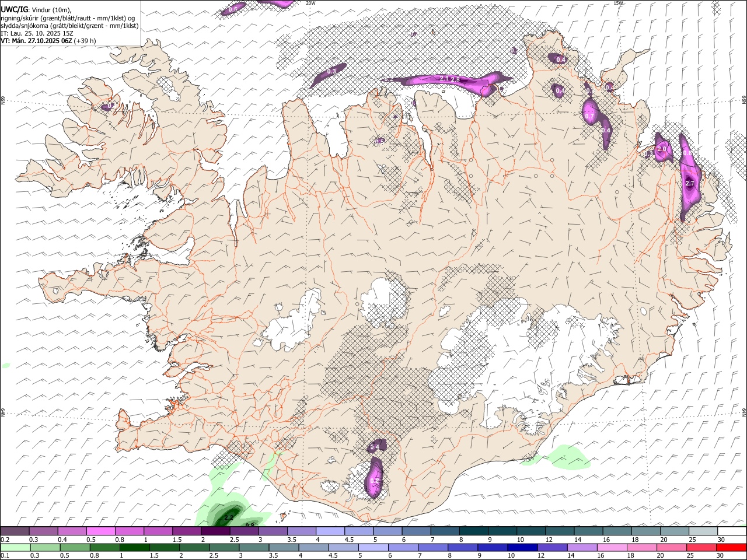Select the 'slydda/snjókoma' legend description line
747x560 pixels.
coord(69,26)
